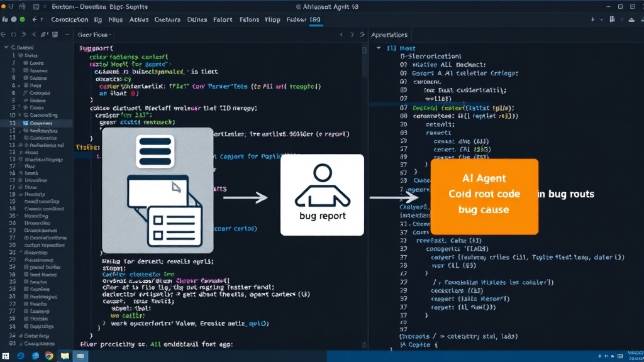Select the underlined tab after Fulwer

point(316,19)
